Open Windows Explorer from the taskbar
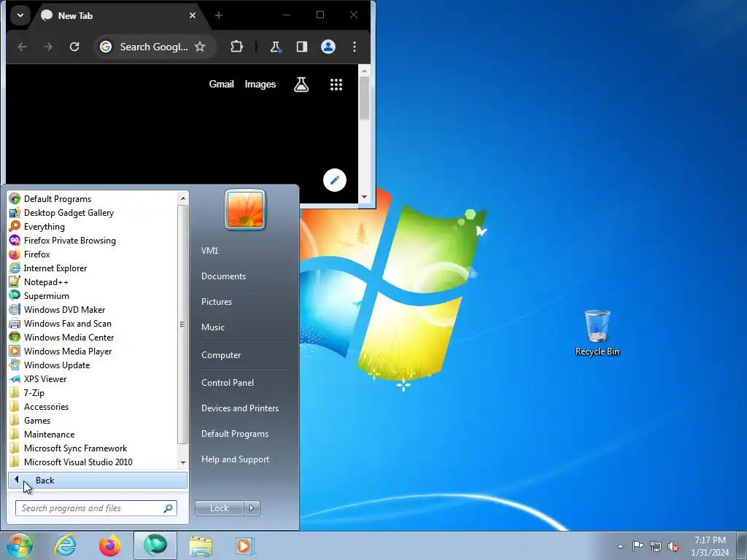The width and height of the screenshot is (747, 560). tap(201, 545)
